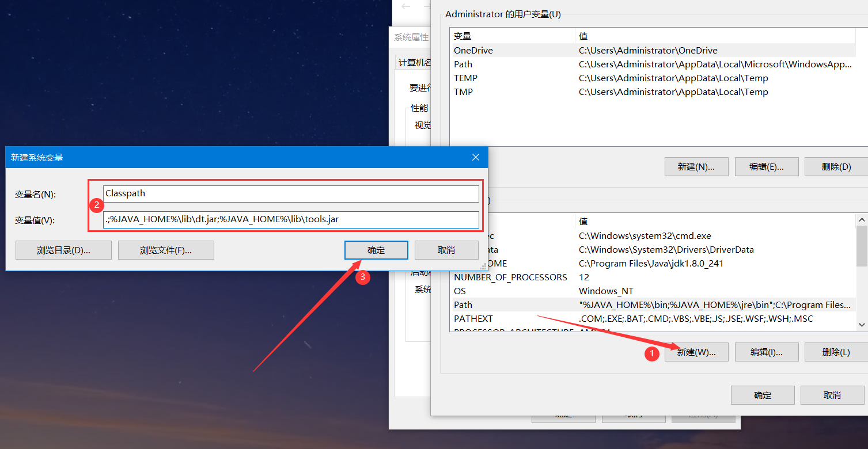Click scroll-up arrow of system variables list
The width and height of the screenshot is (868, 449).
(x=862, y=219)
